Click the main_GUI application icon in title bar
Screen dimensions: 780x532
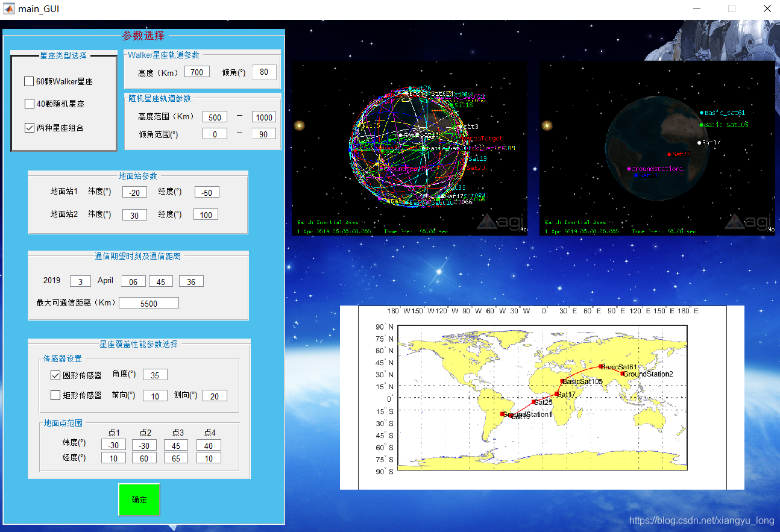coord(8,8)
